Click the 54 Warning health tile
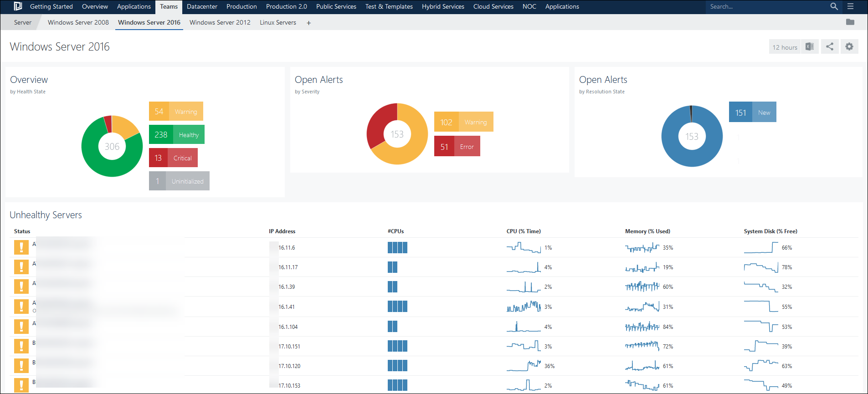 (176, 111)
